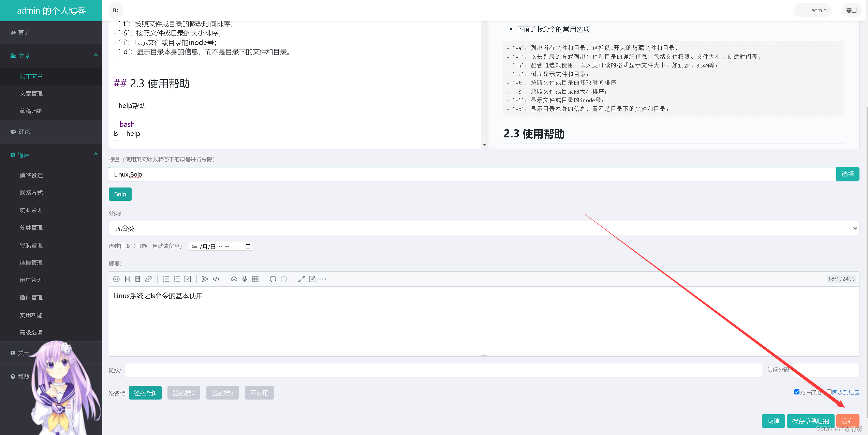Click the 取消 button
The width and height of the screenshot is (868, 435).
(773, 421)
